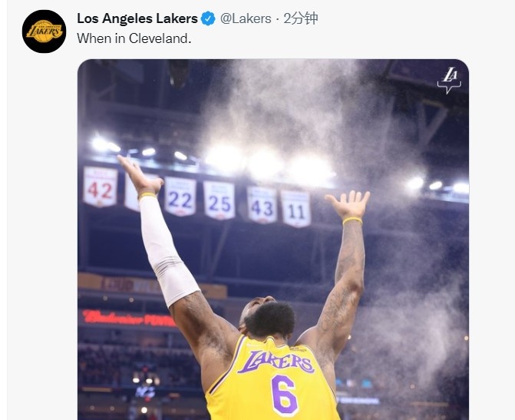
Task: Click the number 11 banner in the photo
Action: (296, 209)
